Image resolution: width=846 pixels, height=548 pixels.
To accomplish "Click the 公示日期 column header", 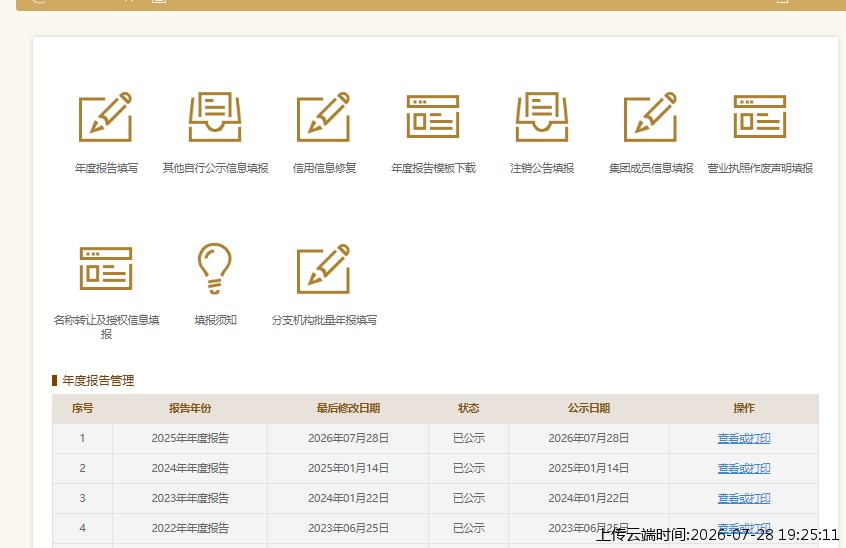I will (589, 408).
